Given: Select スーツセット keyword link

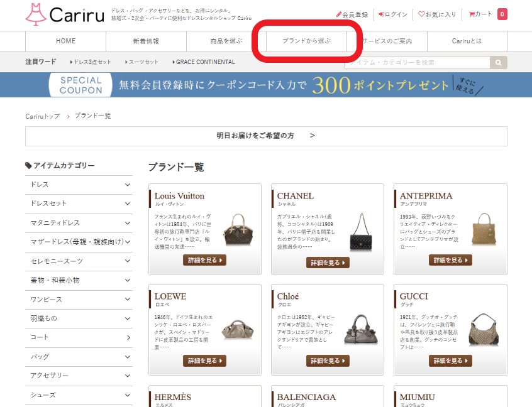Looking at the screenshot, I should click(141, 62).
